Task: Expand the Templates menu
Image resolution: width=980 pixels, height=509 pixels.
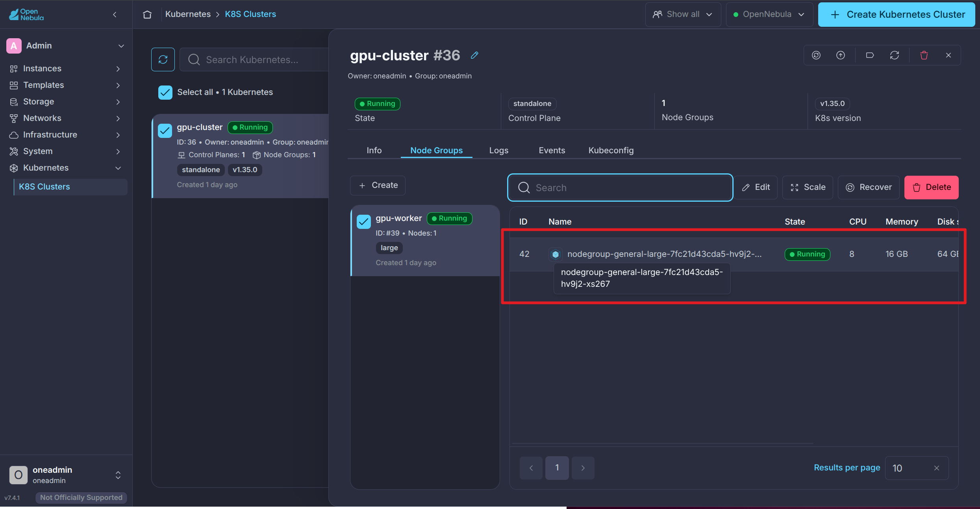Action: 65,85
